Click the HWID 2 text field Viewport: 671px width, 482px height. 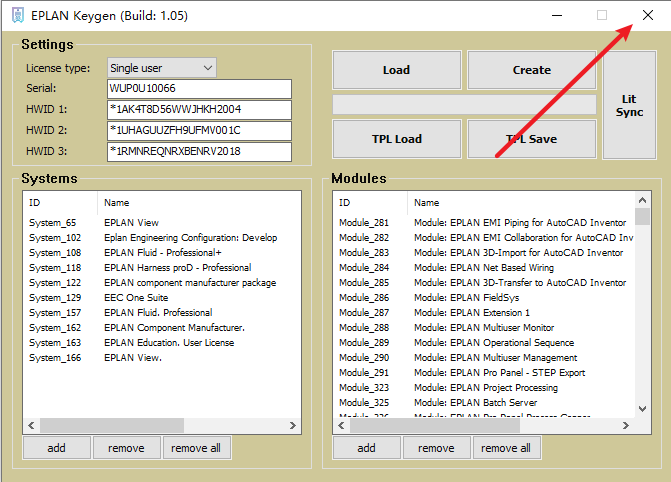(x=197, y=131)
